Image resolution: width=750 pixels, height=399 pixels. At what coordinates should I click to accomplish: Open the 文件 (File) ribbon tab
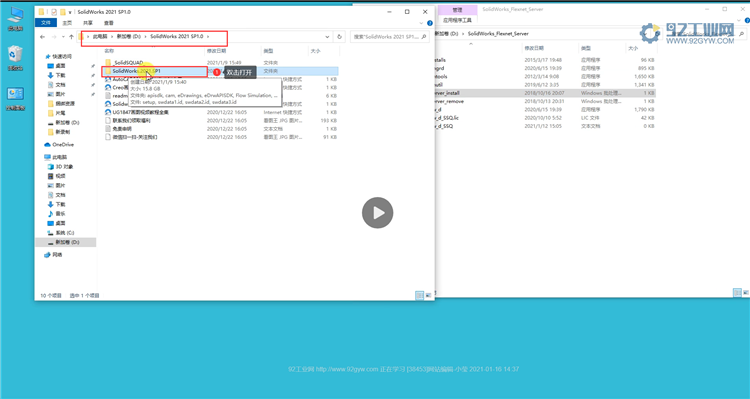(46, 22)
